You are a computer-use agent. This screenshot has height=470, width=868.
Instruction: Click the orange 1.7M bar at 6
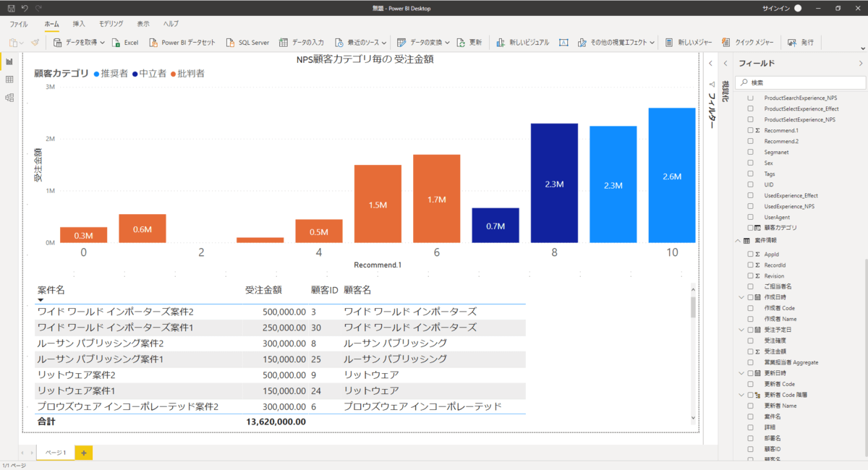pos(437,199)
